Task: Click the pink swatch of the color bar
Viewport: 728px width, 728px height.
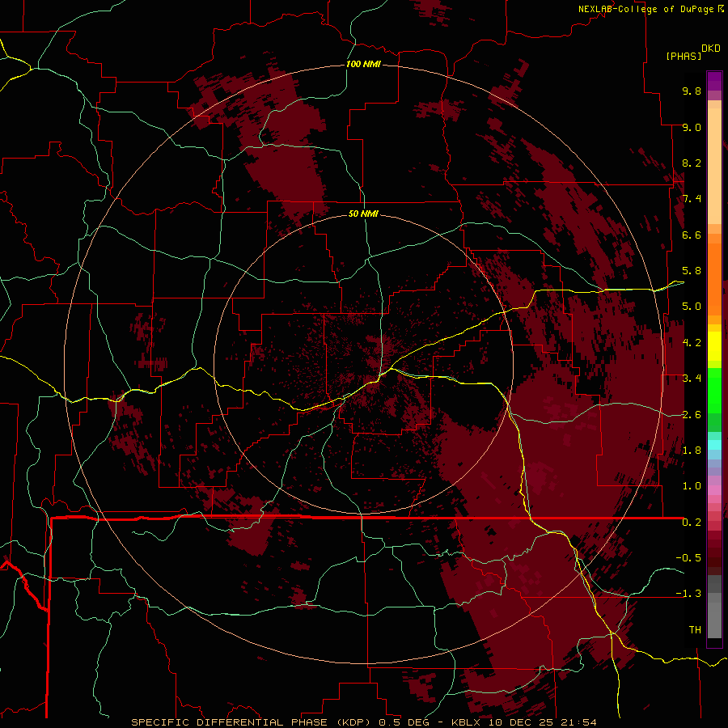Action: click(714, 490)
